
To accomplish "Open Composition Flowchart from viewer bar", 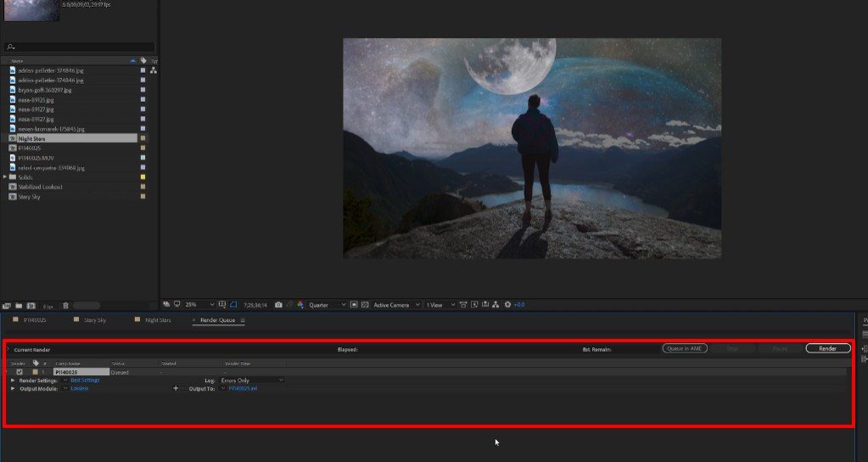I will (496, 305).
